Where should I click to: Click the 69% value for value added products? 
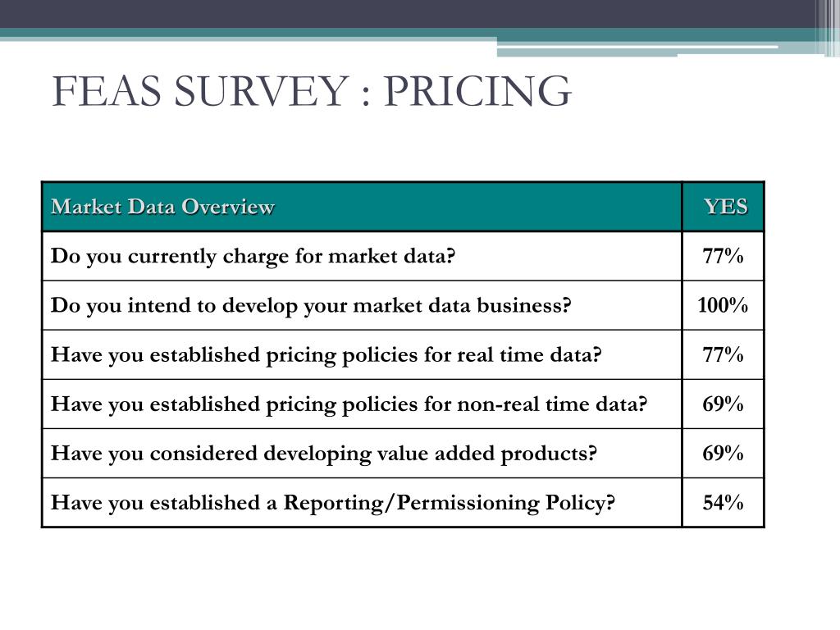724,453
